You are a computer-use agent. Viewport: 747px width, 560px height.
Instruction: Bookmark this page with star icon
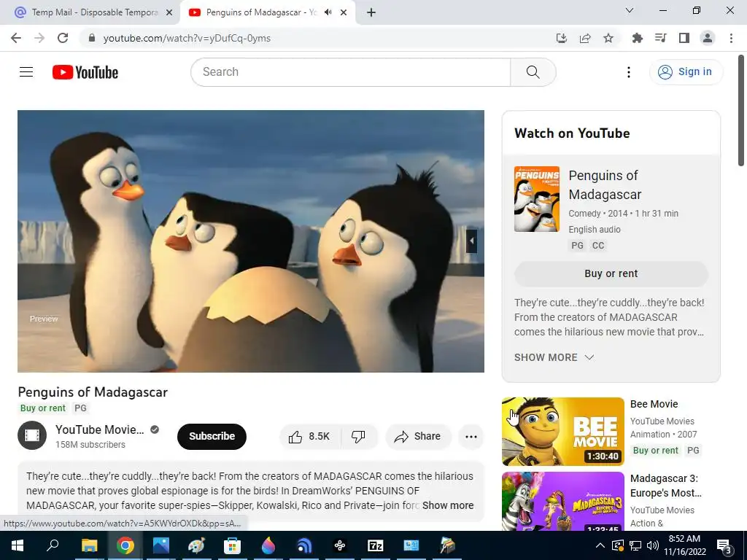coord(608,38)
